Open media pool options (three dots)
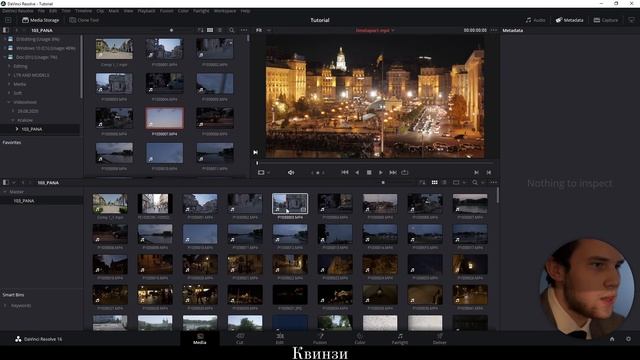Screen dimensions: 640x360 [x=493, y=182]
